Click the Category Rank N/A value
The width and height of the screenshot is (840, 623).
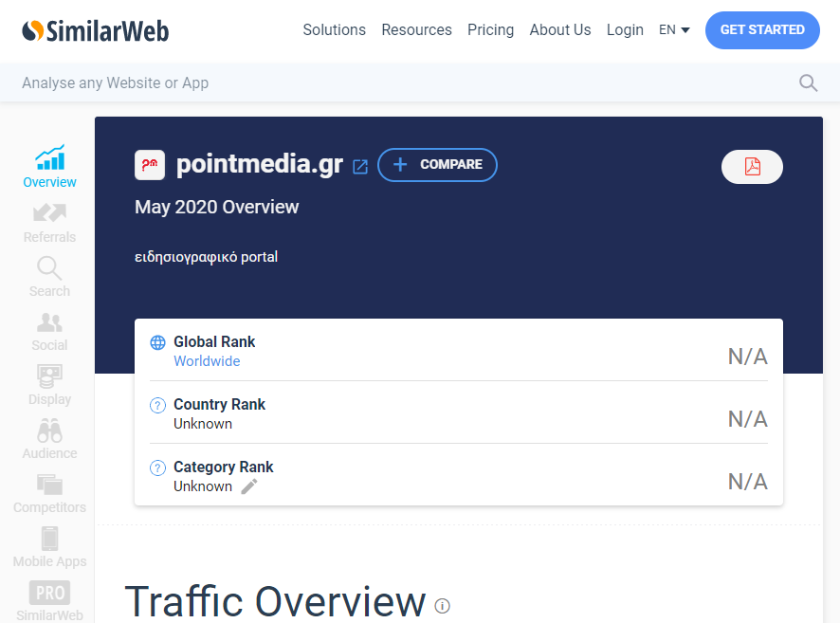pos(748,482)
